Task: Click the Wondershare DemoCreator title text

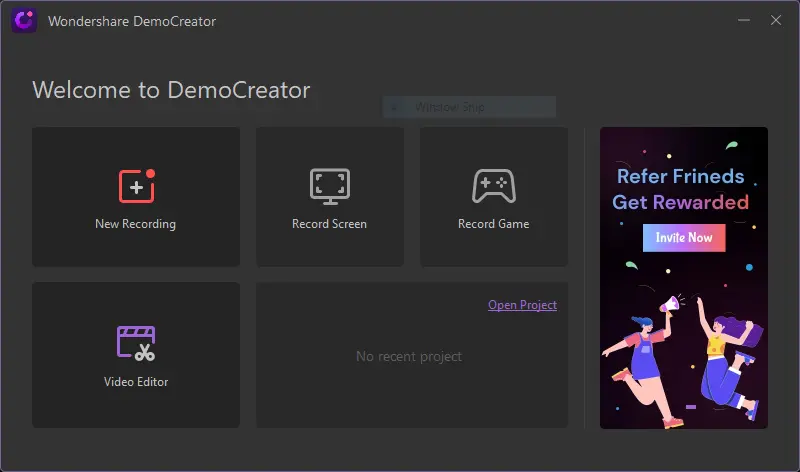Action: click(x=132, y=21)
